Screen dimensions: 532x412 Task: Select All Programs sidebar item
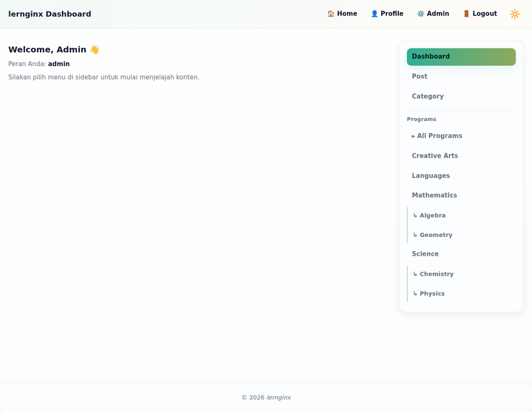pyautogui.click(x=461, y=136)
